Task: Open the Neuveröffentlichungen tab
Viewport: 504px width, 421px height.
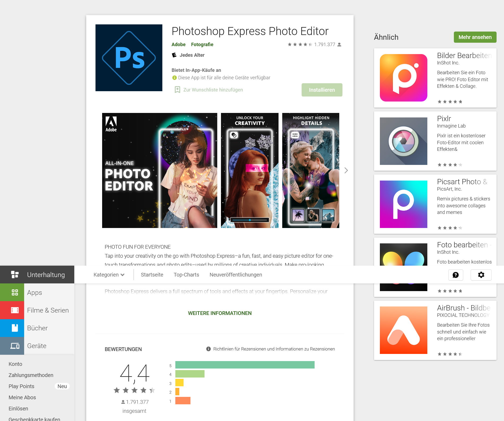Action: (x=236, y=275)
